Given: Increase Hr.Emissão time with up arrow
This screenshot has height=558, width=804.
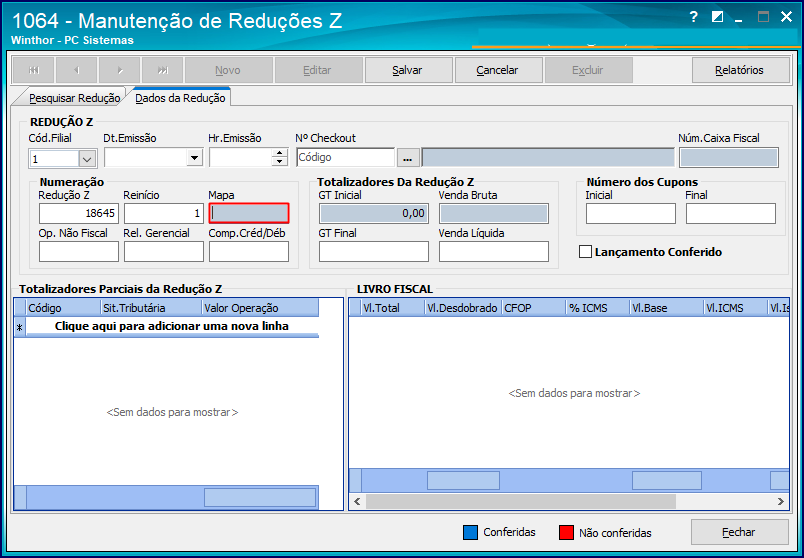Looking at the screenshot, I should coord(279,153).
